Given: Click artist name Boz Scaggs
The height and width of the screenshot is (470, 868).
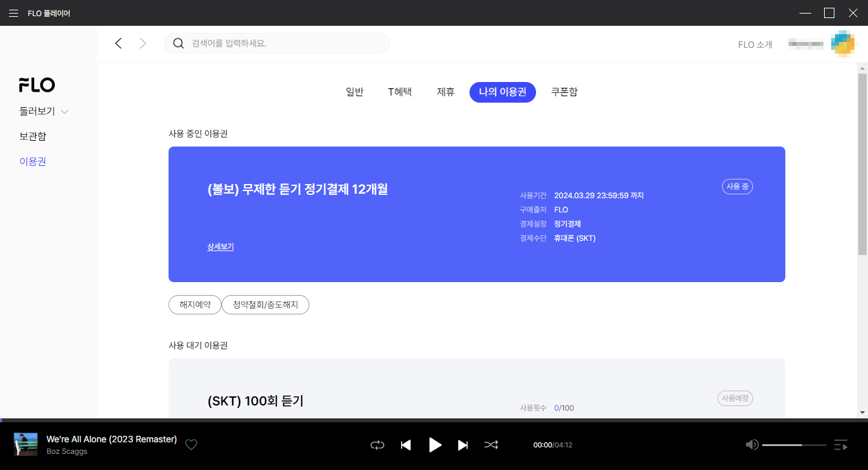Looking at the screenshot, I should click(x=67, y=451).
